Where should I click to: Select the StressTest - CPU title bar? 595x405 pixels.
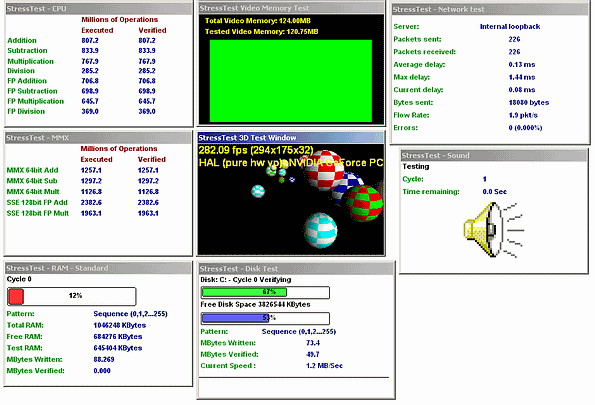[98, 9]
